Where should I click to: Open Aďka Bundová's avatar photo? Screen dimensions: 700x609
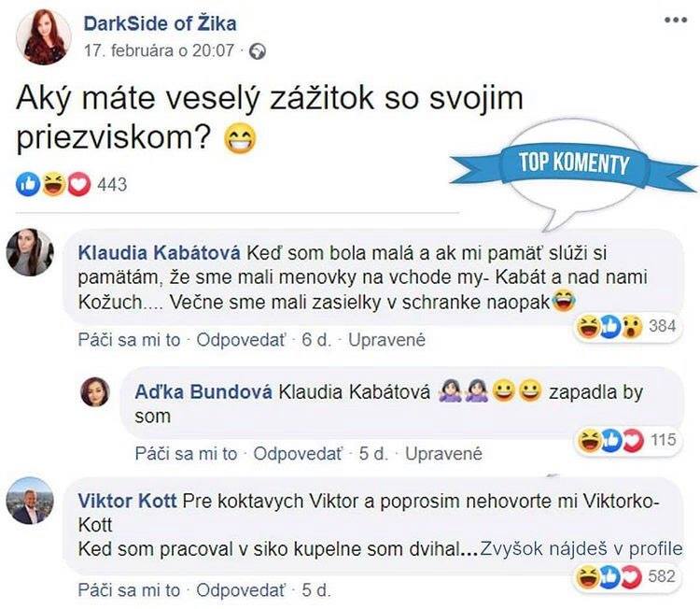tap(95, 391)
